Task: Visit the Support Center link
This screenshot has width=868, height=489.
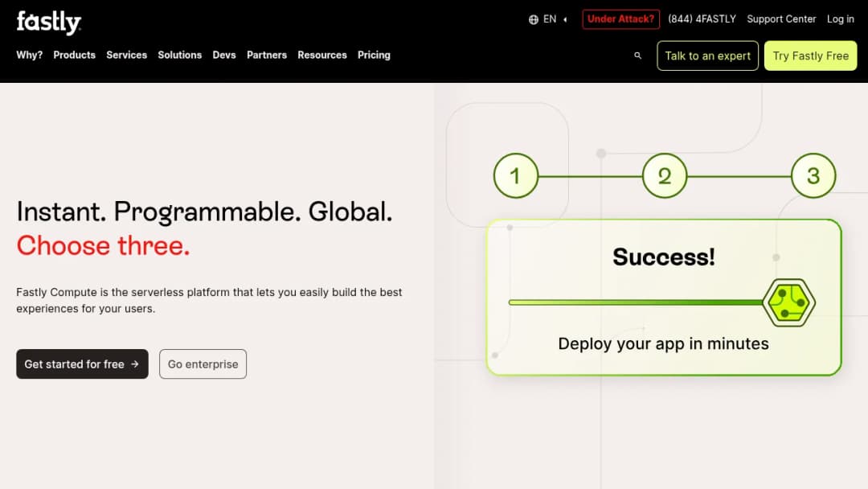Action: click(781, 18)
